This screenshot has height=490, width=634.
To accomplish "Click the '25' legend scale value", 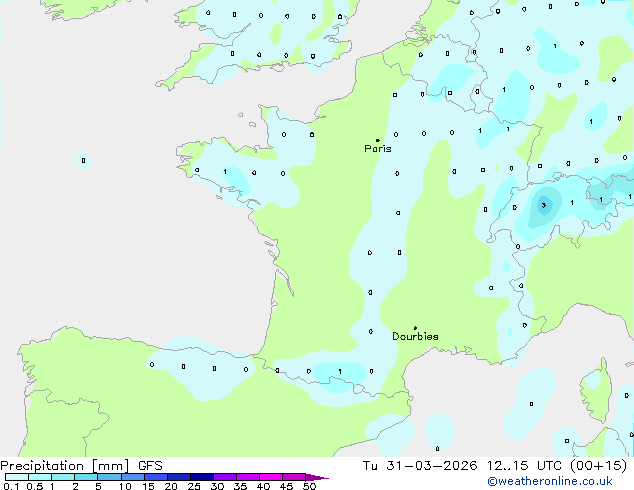I will [194, 486].
